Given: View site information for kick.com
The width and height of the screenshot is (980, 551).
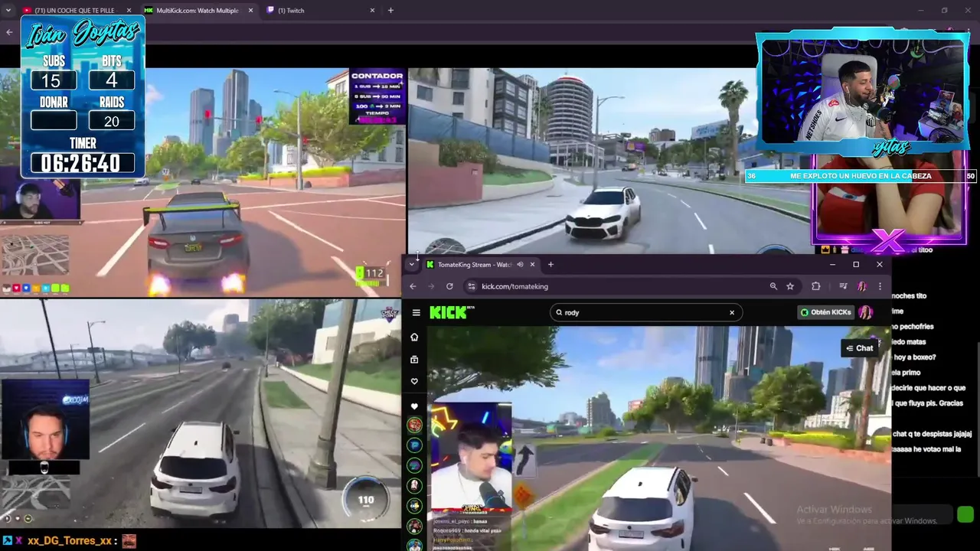Looking at the screenshot, I should click(x=472, y=286).
